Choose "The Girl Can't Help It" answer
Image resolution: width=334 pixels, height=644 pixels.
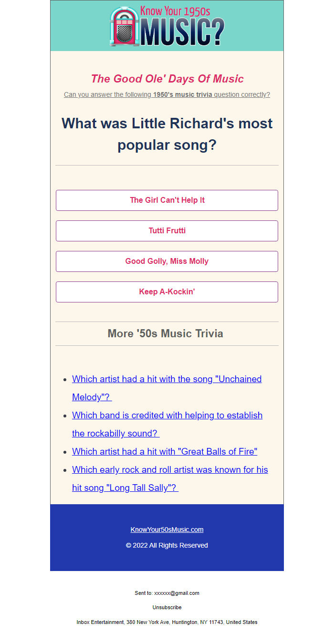(167, 200)
